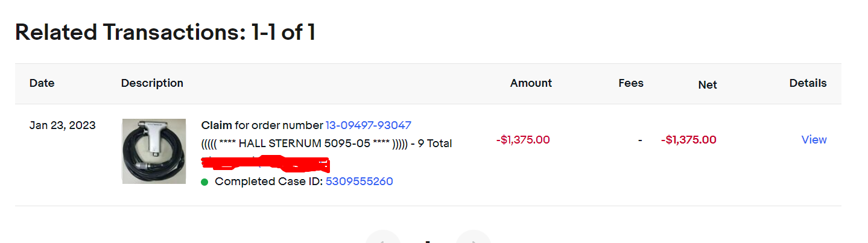
Task: Click the Fees column header
Action: [631, 83]
